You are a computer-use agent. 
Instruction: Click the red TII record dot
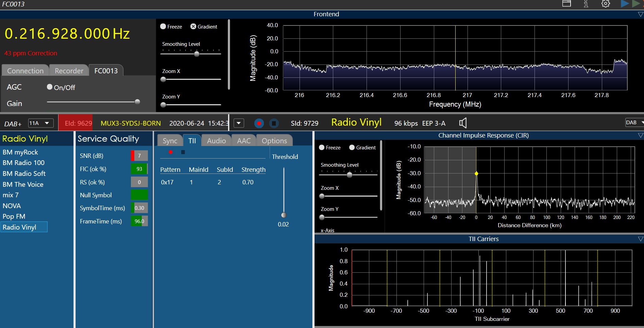[171, 152]
